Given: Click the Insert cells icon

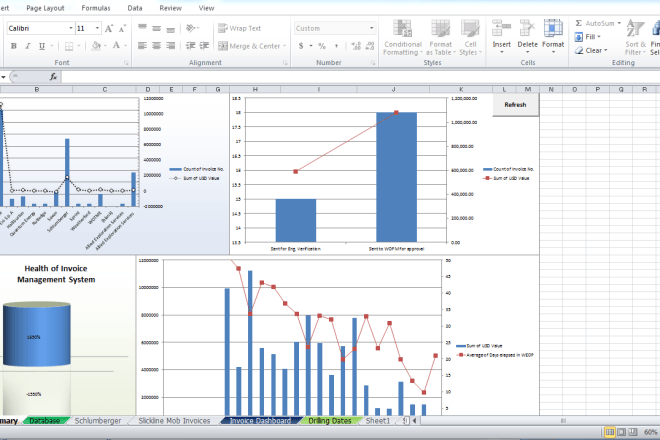Looking at the screenshot, I should click(501, 29).
